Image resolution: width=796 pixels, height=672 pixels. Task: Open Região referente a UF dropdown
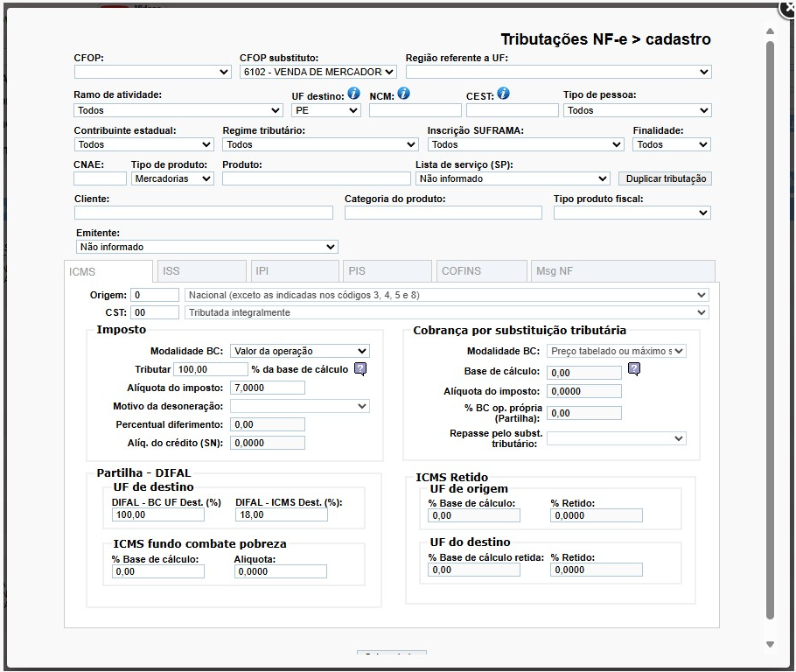coord(558,72)
